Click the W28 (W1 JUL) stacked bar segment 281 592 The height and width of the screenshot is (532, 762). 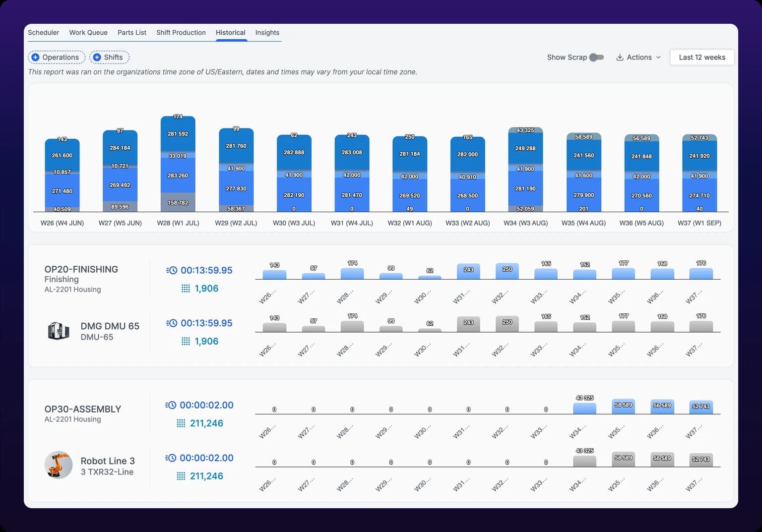(178, 134)
